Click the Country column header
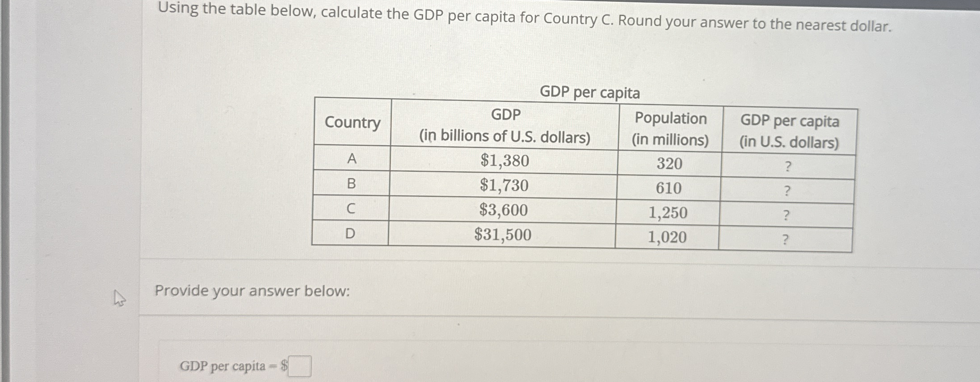 [353, 123]
